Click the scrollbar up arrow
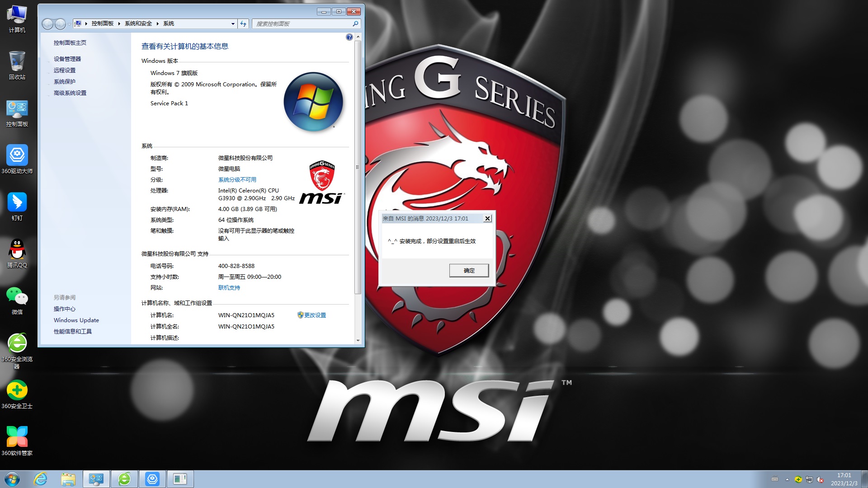The width and height of the screenshot is (868, 488). (x=358, y=37)
